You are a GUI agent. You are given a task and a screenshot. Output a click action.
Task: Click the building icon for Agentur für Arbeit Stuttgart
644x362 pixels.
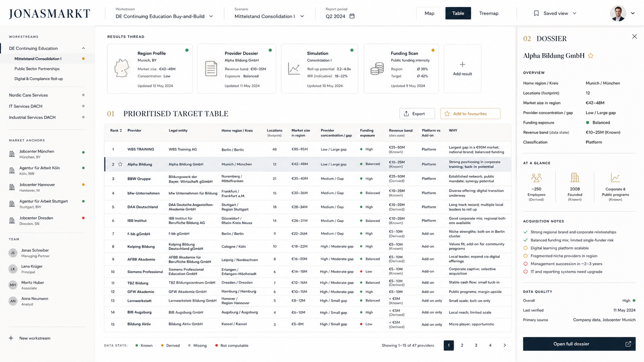(12, 204)
